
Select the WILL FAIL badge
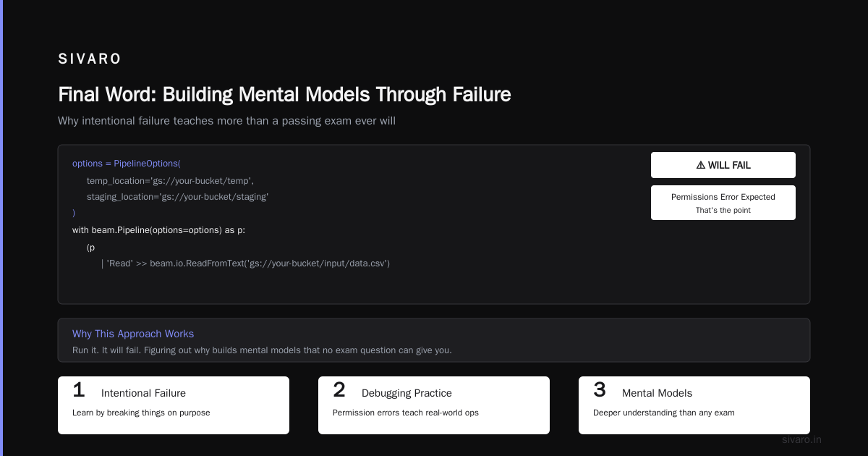point(723,165)
